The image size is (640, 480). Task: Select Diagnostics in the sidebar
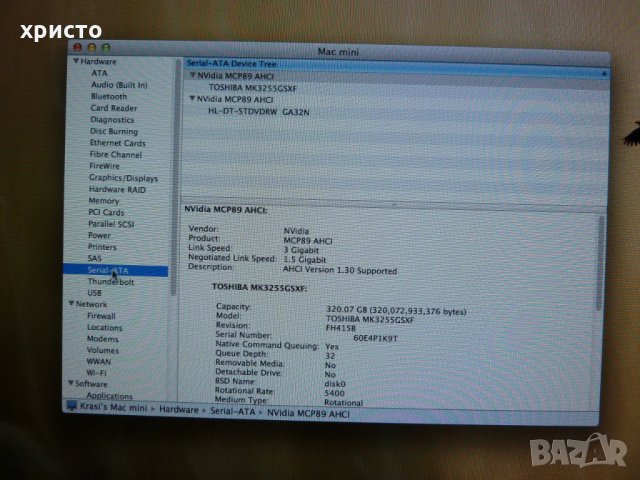pos(112,120)
